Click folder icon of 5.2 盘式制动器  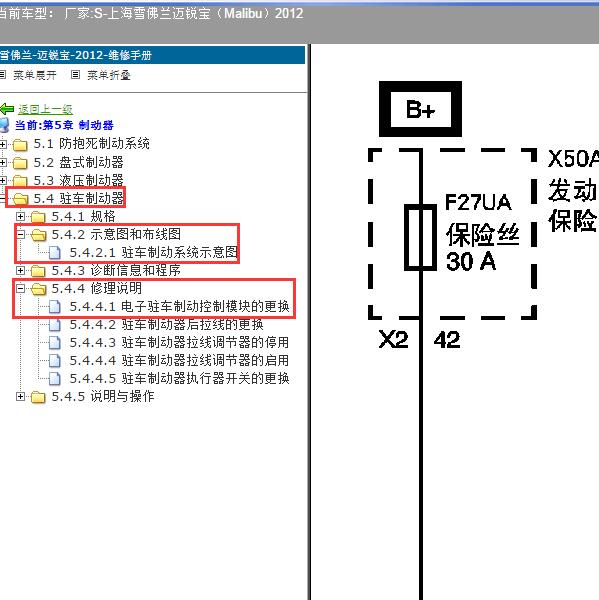coord(20,163)
